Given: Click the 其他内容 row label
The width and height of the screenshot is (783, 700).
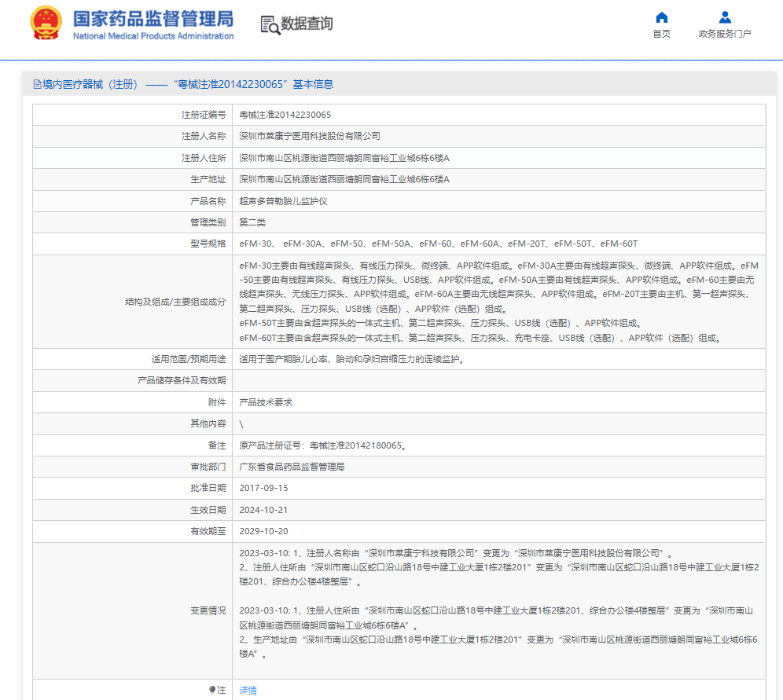Looking at the screenshot, I should pos(208,423).
